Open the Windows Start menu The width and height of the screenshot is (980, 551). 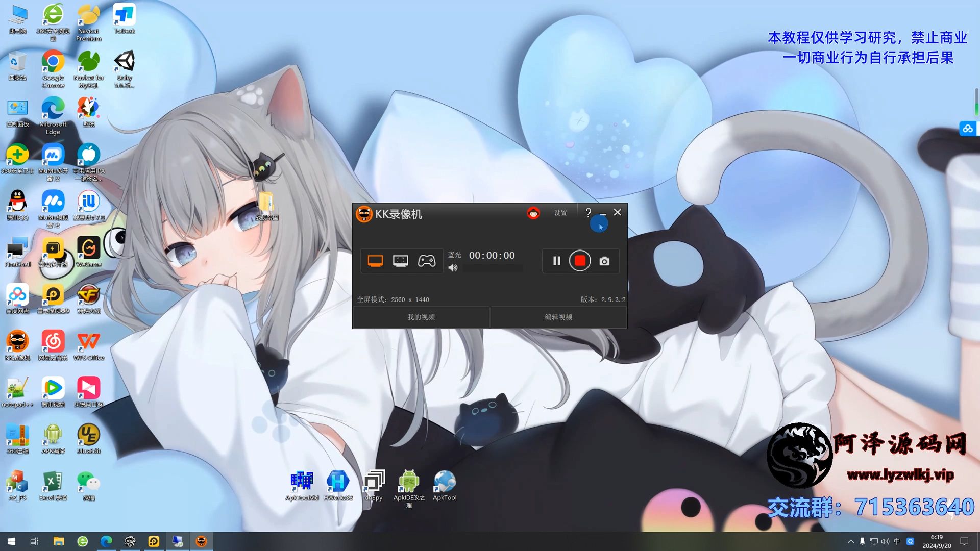point(12,541)
